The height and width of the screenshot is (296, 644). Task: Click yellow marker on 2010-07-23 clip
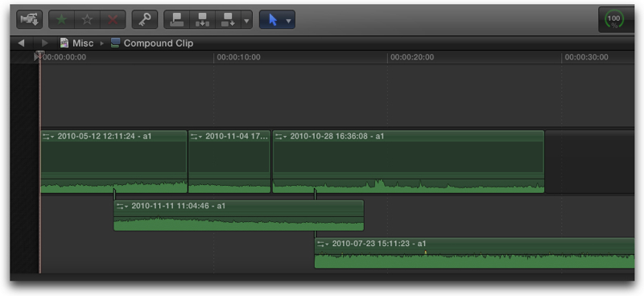click(426, 253)
